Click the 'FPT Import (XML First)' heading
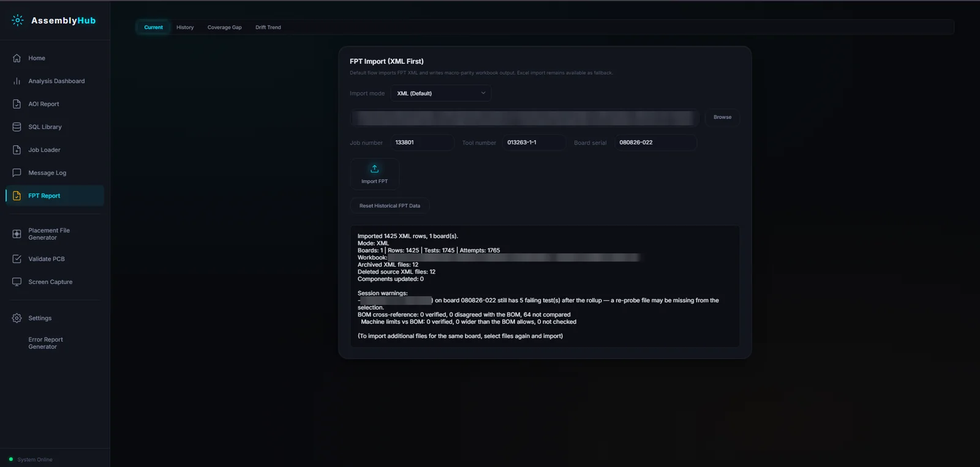 [x=386, y=61]
